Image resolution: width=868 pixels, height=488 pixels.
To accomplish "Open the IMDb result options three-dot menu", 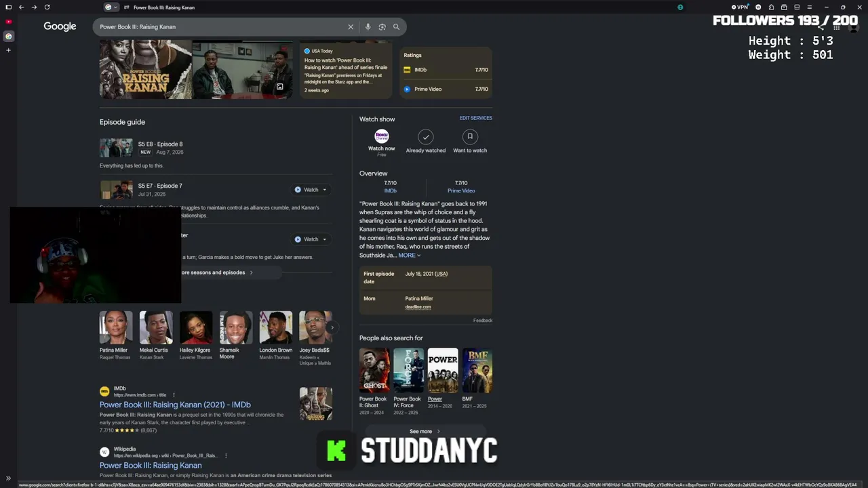I will pos(174,395).
